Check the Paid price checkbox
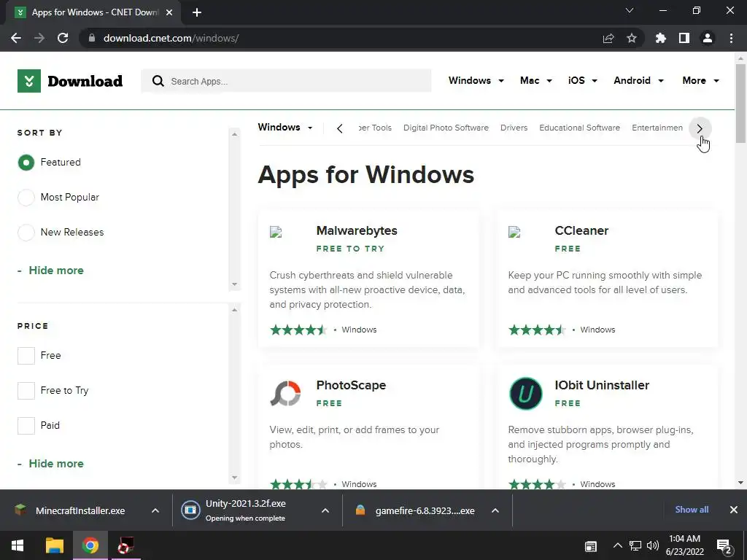This screenshot has width=747, height=560. click(x=26, y=426)
